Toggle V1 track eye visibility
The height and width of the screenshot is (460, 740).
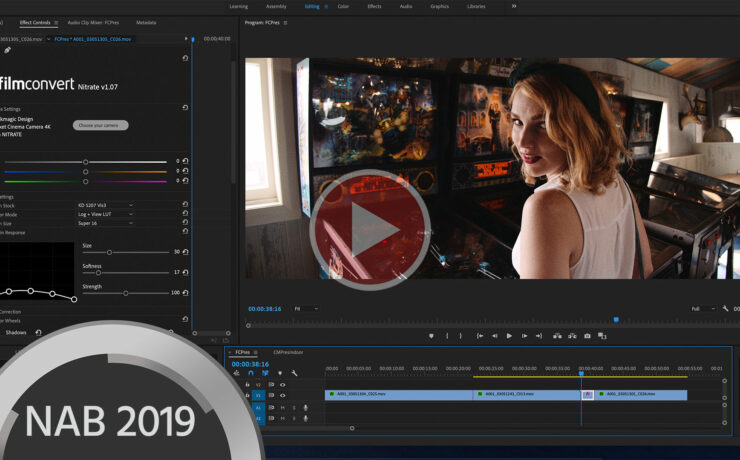(282, 395)
